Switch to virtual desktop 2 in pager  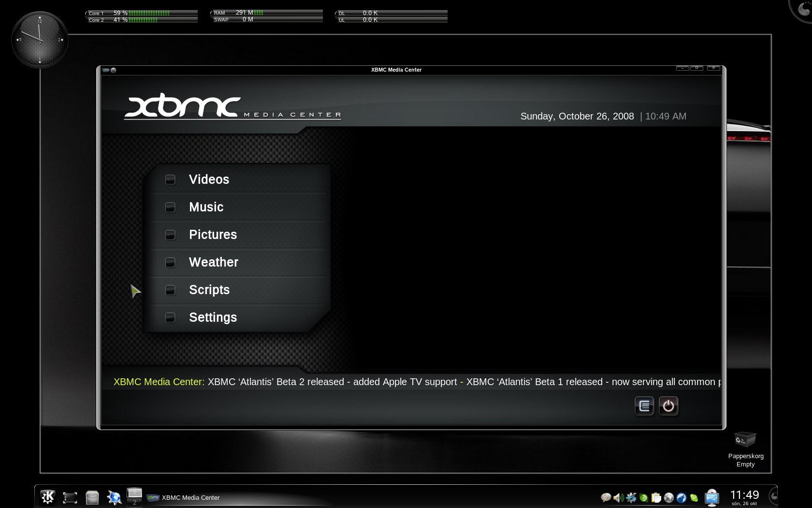[x=134, y=502]
